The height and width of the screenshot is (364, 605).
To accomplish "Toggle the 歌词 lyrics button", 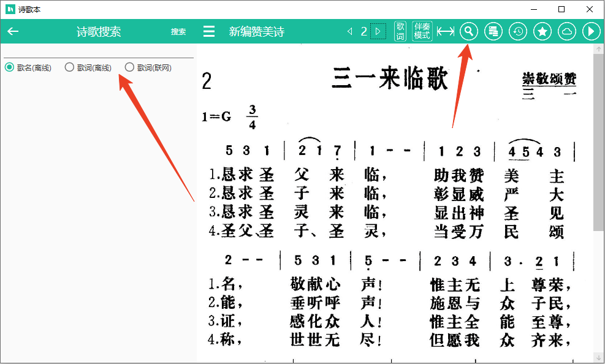I will click(400, 32).
